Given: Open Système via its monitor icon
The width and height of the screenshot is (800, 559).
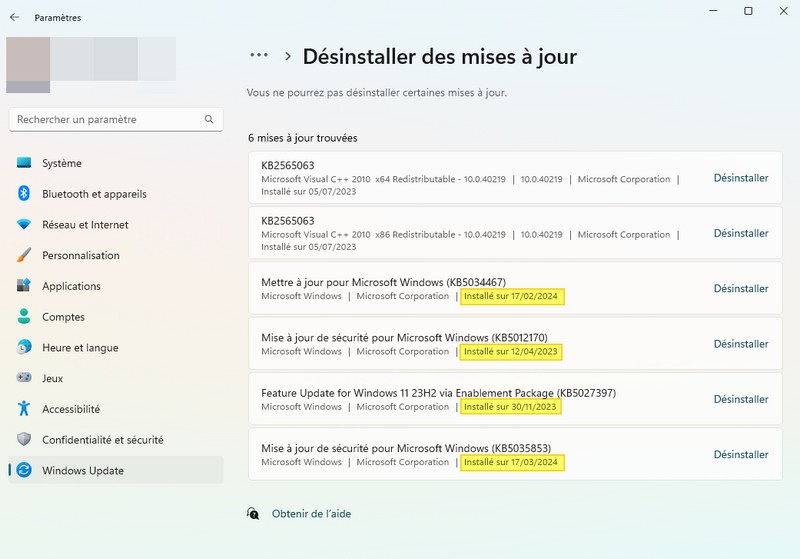Looking at the screenshot, I should coord(24,163).
